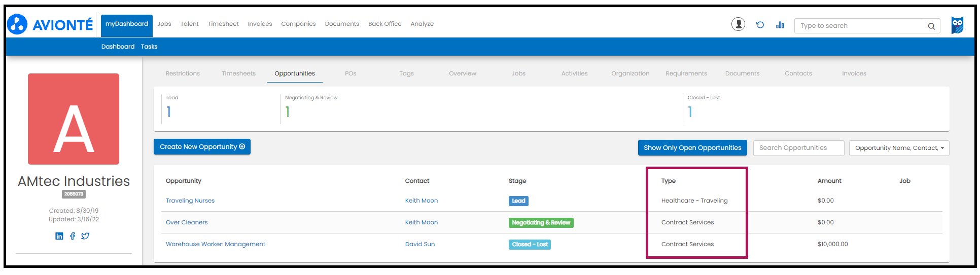Filter by the Negotiating & Review count
980x275 pixels.
click(288, 111)
